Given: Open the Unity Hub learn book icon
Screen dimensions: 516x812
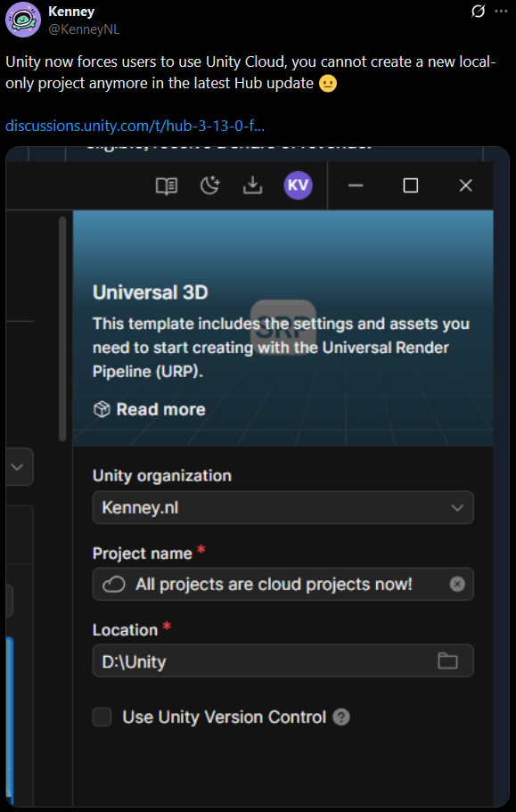Looking at the screenshot, I should tap(167, 185).
